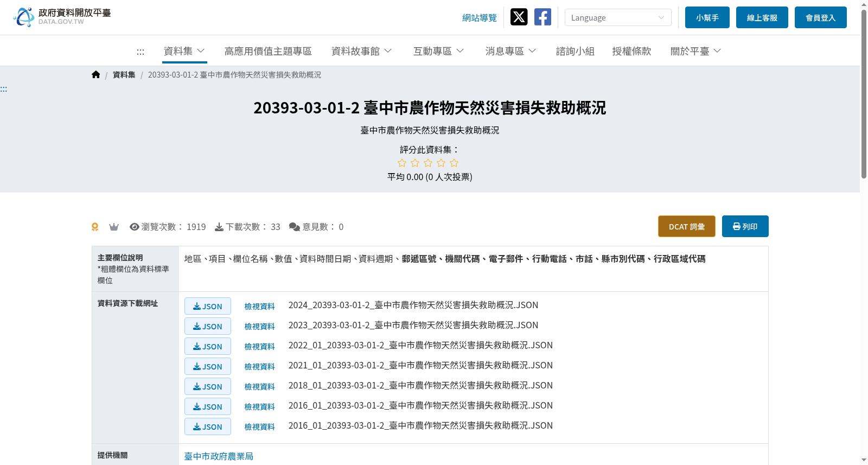868x465 pixels.
Task: Rate dataset with the third star
Action: click(x=428, y=163)
